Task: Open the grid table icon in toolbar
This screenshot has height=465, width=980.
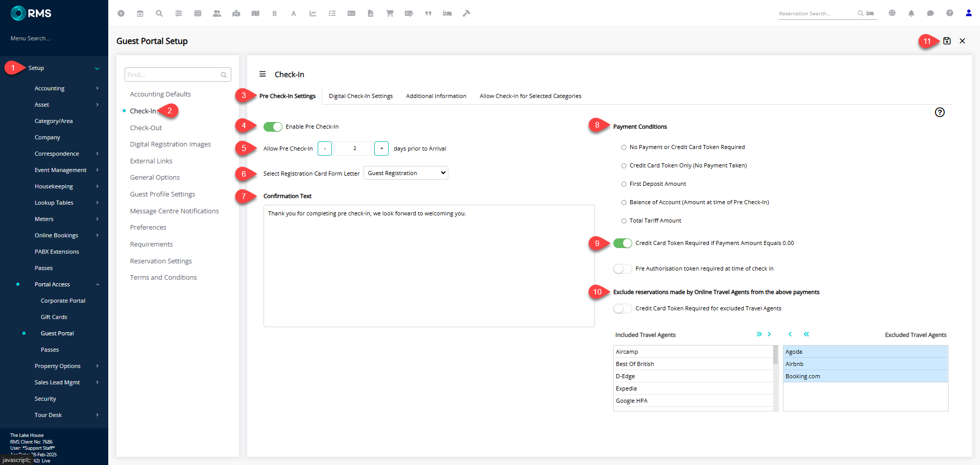Action: coord(198,13)
